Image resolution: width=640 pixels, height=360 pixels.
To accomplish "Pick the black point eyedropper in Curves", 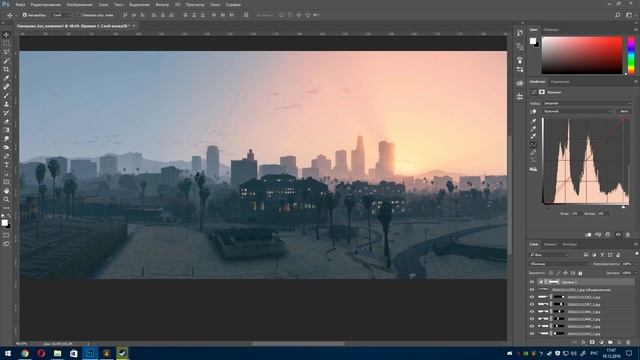I will point(533,121).
